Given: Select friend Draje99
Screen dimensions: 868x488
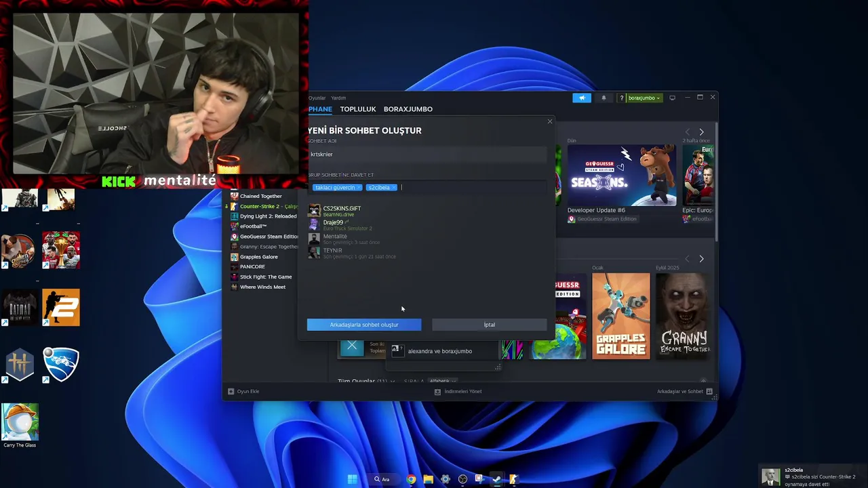Looking at the screenshot, I should coord(427,225).
